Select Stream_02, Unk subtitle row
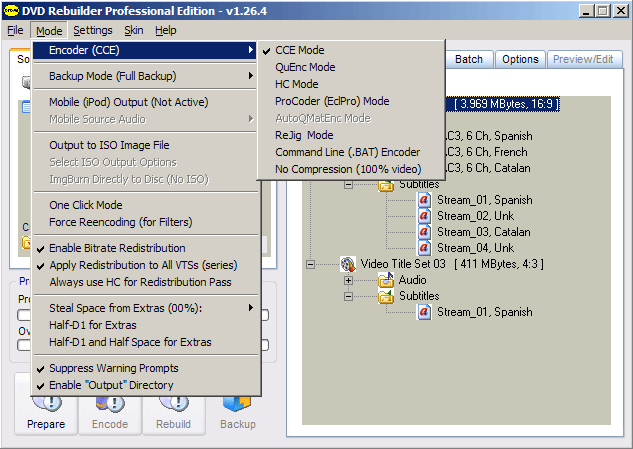This screenshot has width=633, height=449. click(476, 216)
